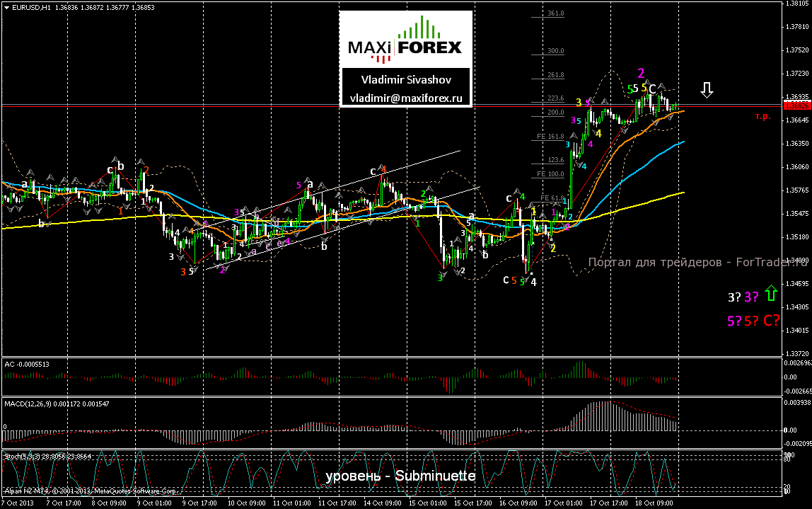Click the Fibonacci 261.8 level label
812x509 pixels.
coord(556,75)
